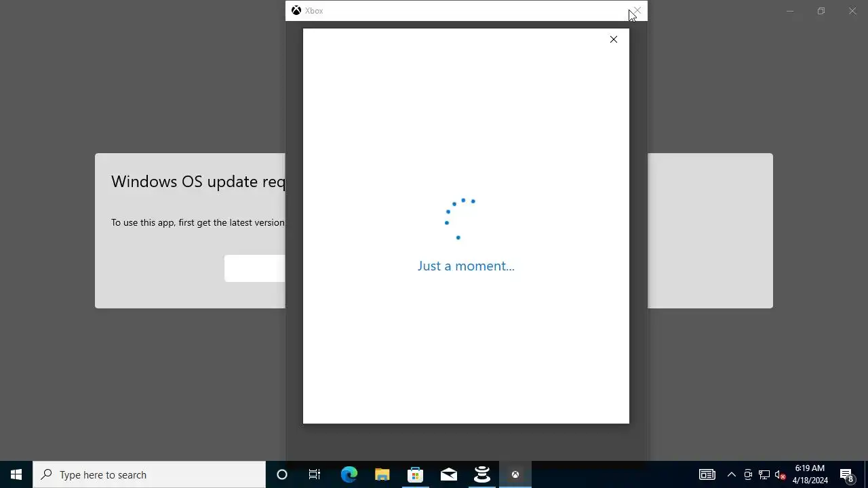Open the Mail app from the taskbar
The width and height of the screenshot is (868, 488).
click(448, 474)
